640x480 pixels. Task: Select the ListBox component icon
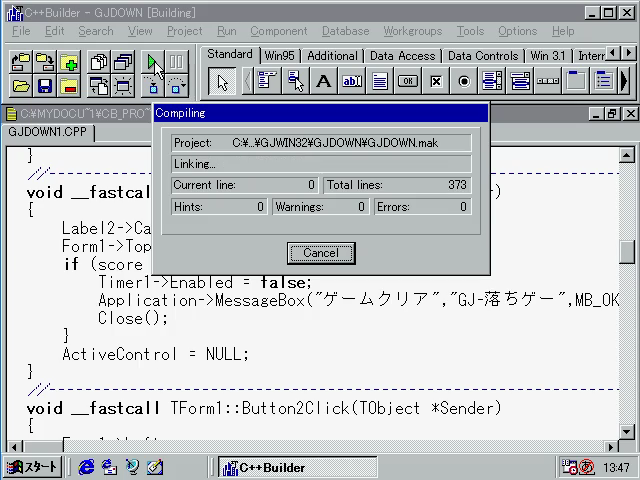(x=492, y=81)
